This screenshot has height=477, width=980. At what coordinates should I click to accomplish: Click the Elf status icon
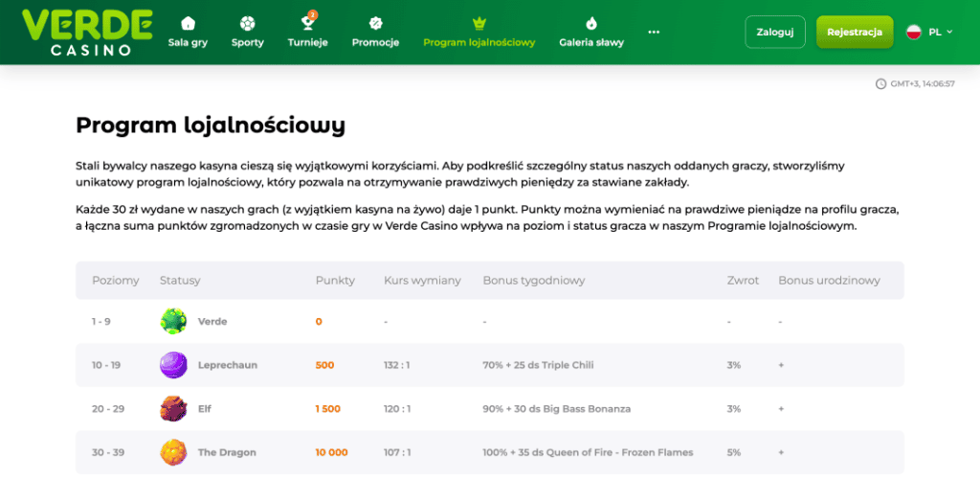[173, 409]
